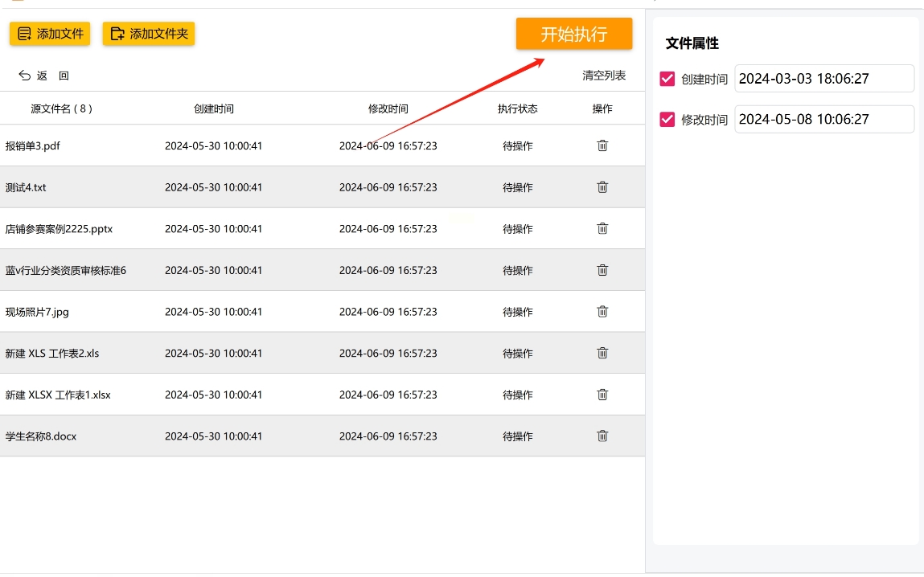Select file name 测试4.txt
This screenshot has width=924, height=577.
[x=26, y=187]
